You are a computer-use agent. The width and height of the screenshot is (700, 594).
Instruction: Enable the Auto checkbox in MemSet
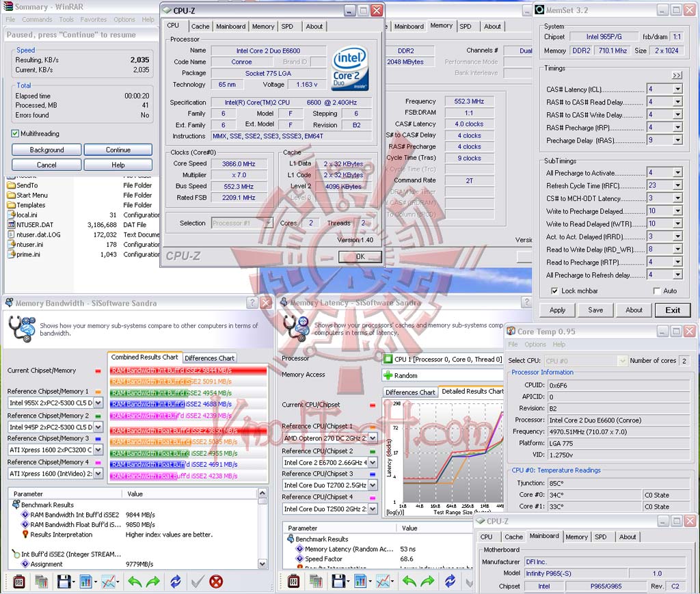tap(657, 291)
